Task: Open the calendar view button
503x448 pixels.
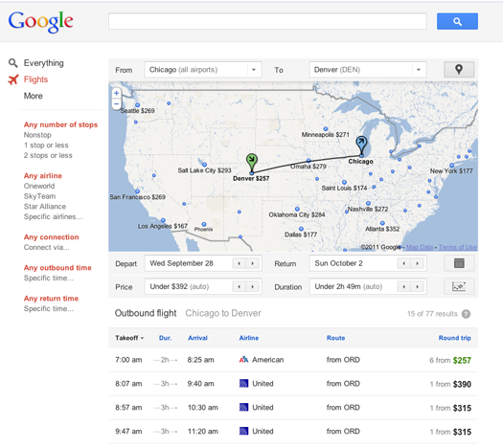Action: tap(459, 263)
